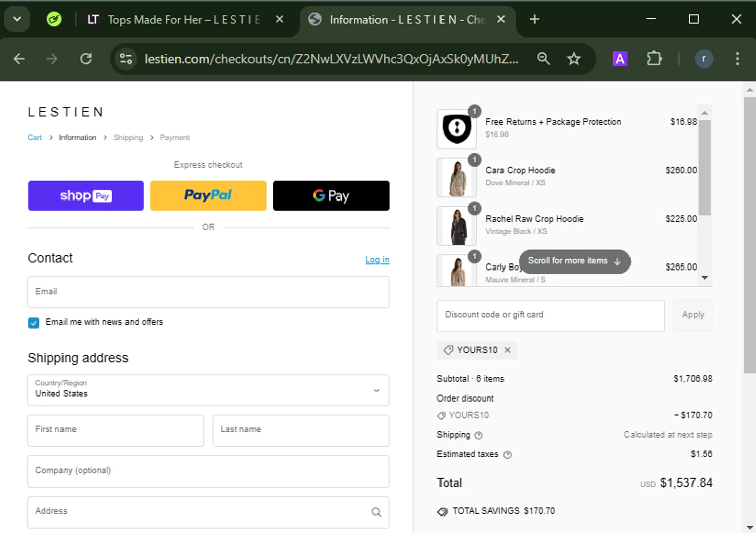Click the LESTIEN store logo
The image size is (756, 533).
click(x=66, y=112)
